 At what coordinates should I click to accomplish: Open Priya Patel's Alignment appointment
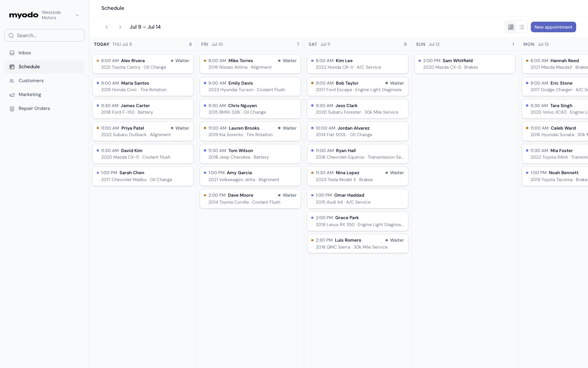pyautogui.click(x=143, y=131)
